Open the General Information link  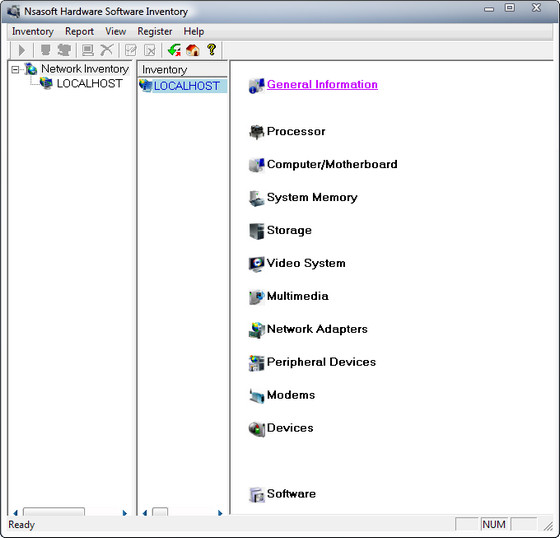322,84
